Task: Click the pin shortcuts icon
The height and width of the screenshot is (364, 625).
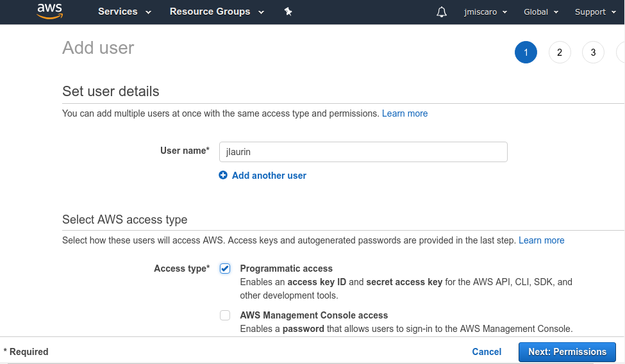Action: coord(288,12)
